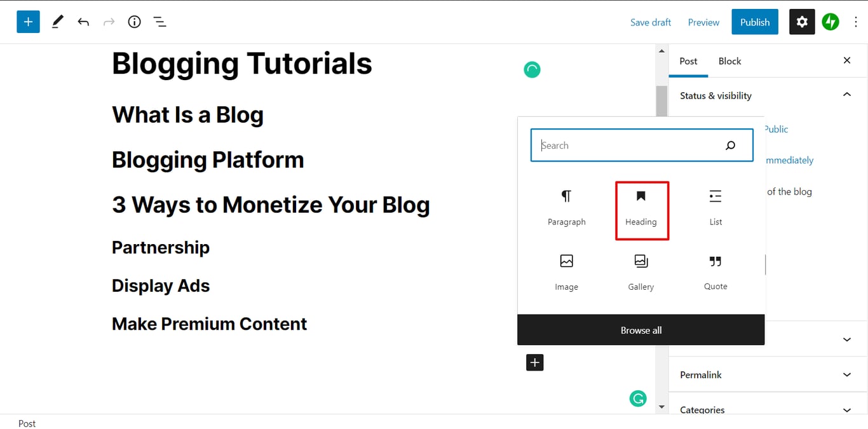Undo the last change
Image resolution: width=868 pixels, height=429 pixels.
pos(83,22)
